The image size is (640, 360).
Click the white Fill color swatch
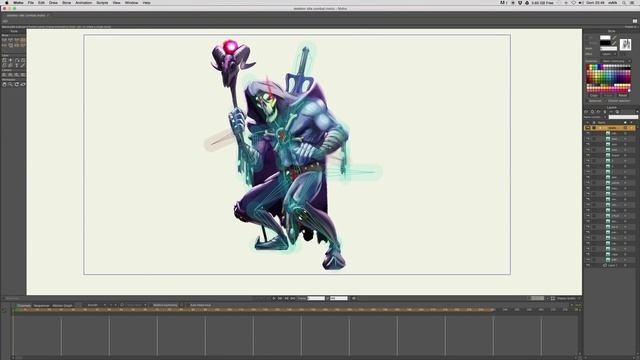coord(605,38)
